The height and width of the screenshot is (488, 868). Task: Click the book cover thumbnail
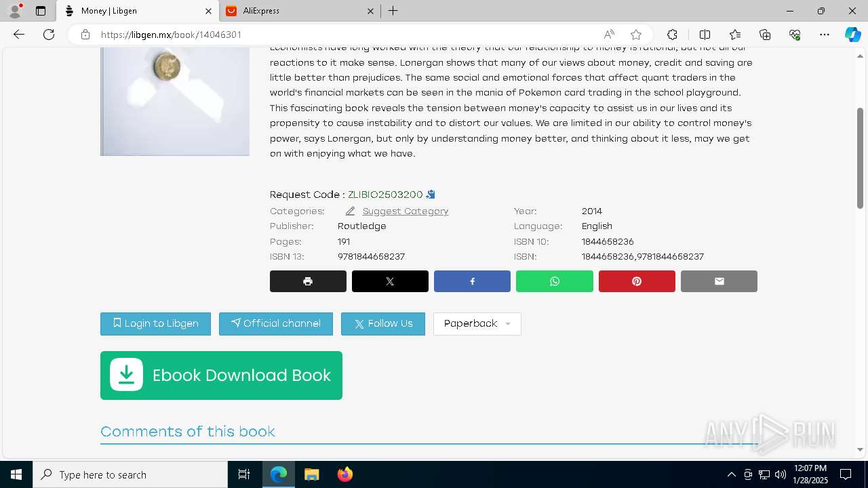(x=175, y=102)
